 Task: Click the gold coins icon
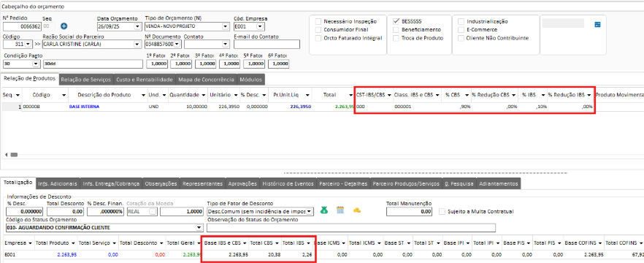point(357,210)
